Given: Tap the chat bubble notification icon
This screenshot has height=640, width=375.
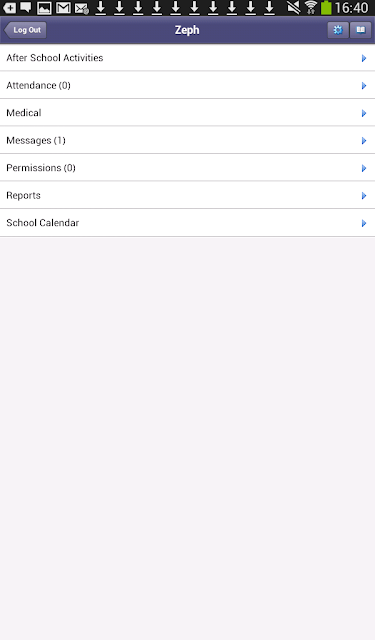Looking at the screenshot, I should click(x=26, y=7).
